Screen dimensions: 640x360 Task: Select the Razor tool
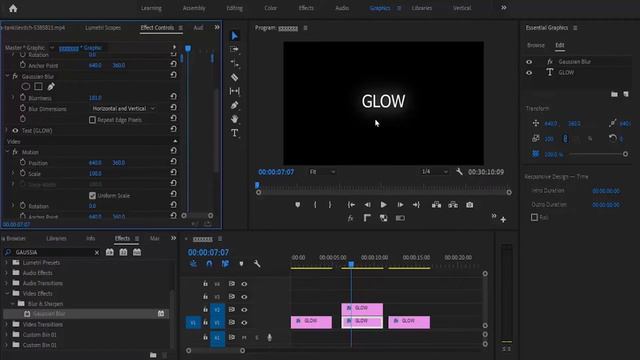coord(234,77)
